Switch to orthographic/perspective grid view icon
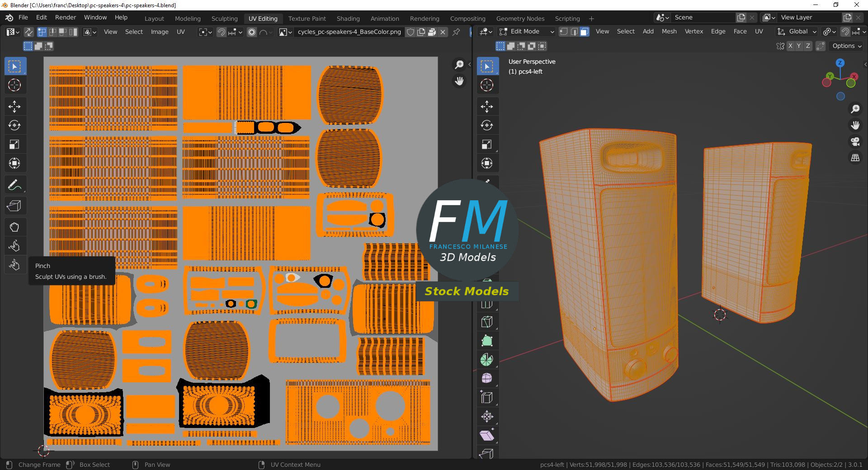Image resolution: width=868 pixels, height=470 pixels. (x=855, y=158)
